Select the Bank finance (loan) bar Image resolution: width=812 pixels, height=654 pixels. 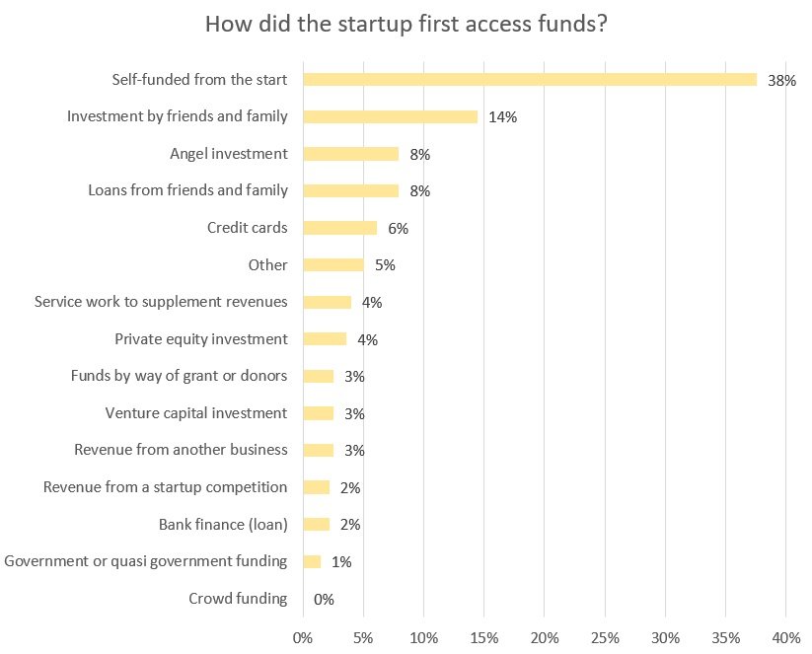click(x=317, y=524)
